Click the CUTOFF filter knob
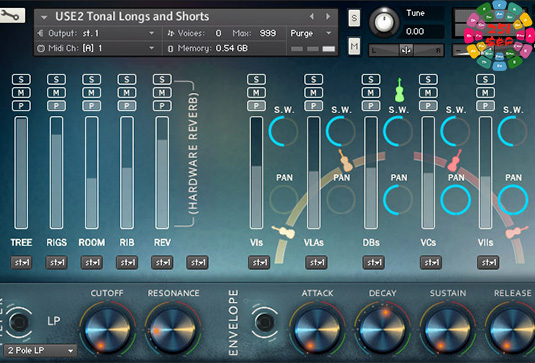Screen dimensions: 535x363 point(107,330)
